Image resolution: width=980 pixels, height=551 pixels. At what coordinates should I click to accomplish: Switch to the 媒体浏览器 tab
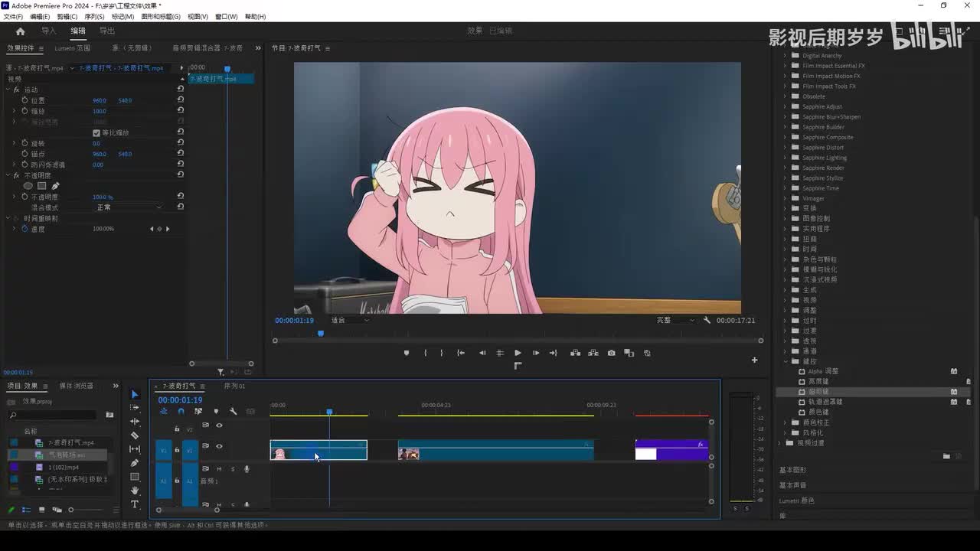(77, 386)
